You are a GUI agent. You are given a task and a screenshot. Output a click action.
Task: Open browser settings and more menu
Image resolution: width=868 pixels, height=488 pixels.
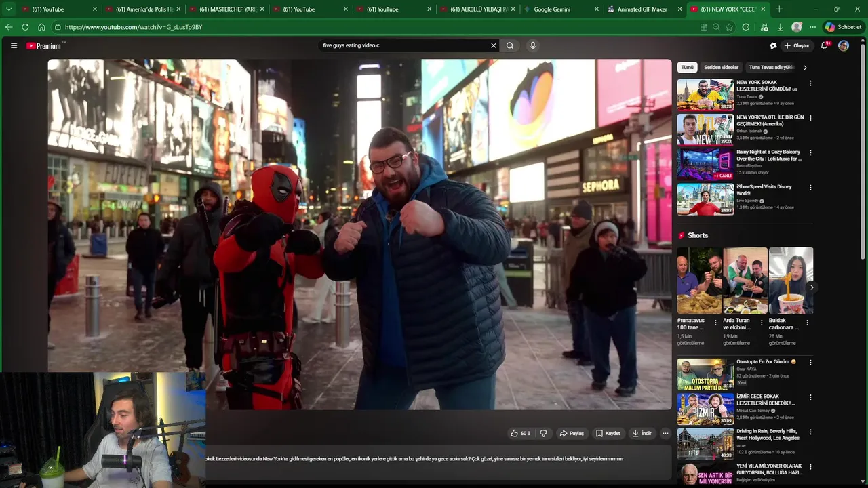click(812, 27)
